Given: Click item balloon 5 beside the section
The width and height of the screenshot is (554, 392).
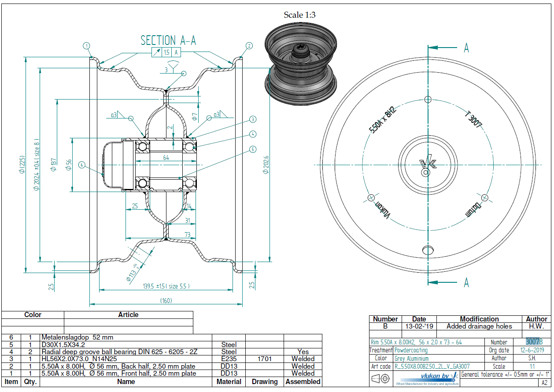Looking at the screenshot, I should click(x=252, y=149).
